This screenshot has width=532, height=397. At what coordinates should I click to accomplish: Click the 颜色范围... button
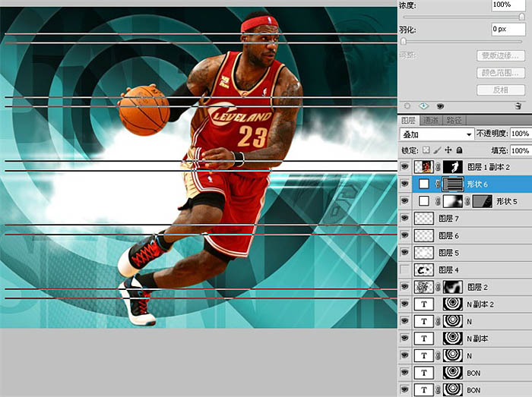tap(500, 73)
